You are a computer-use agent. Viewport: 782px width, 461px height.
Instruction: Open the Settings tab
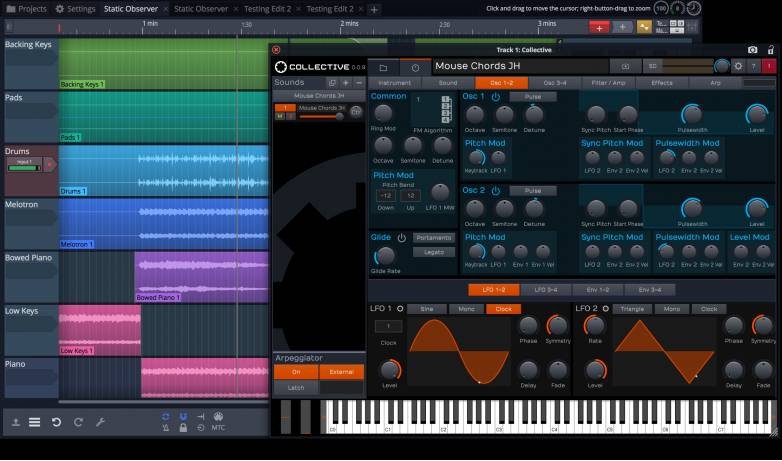75,8
